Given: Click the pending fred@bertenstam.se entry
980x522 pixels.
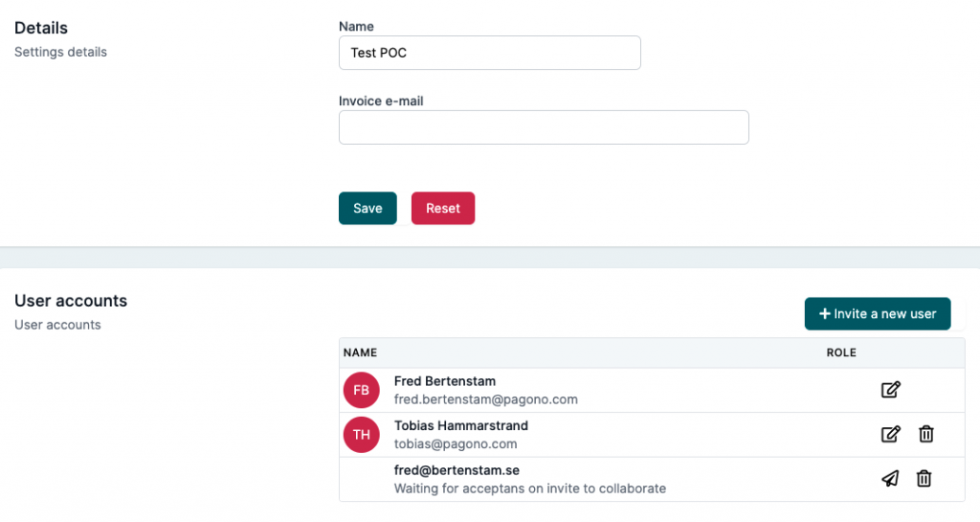Looking at the screenshot, I should 457,470.
